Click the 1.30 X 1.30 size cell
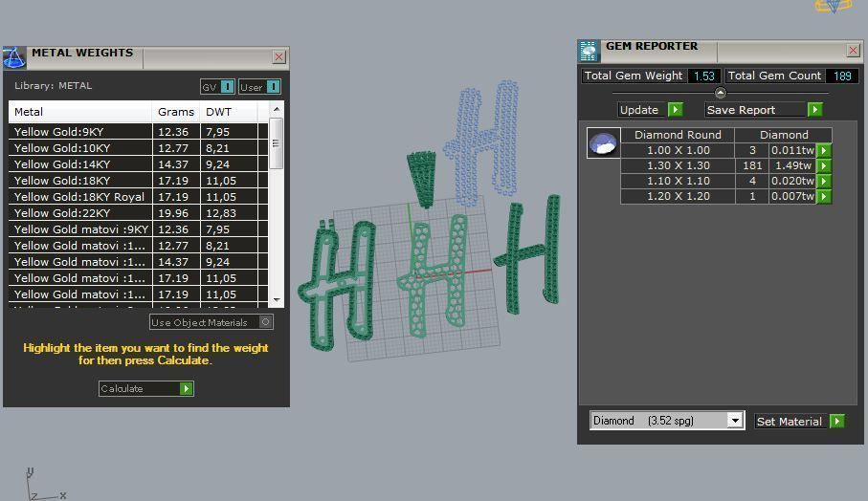The width and height of the screenshot is (868, 501). point(679,165)
